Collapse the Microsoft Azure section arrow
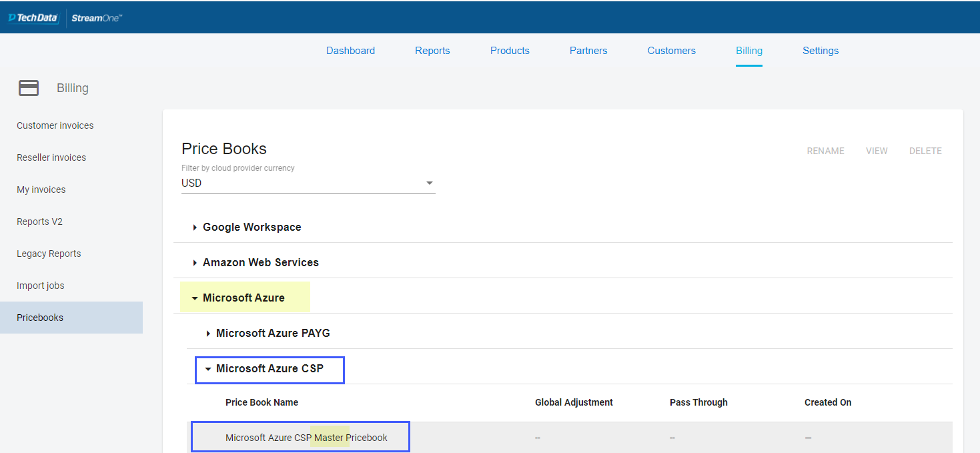This screenshot has width=980, height=453. coord(195,298)
